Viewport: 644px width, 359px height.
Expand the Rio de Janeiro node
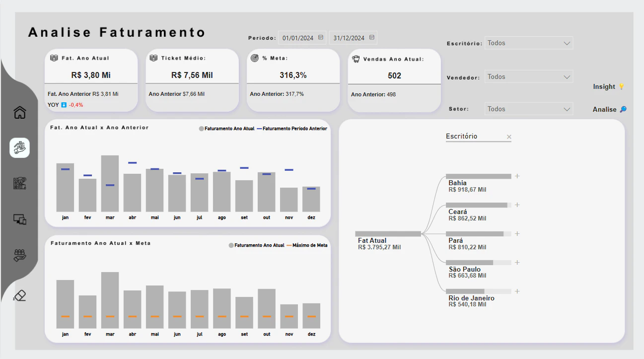517,291
